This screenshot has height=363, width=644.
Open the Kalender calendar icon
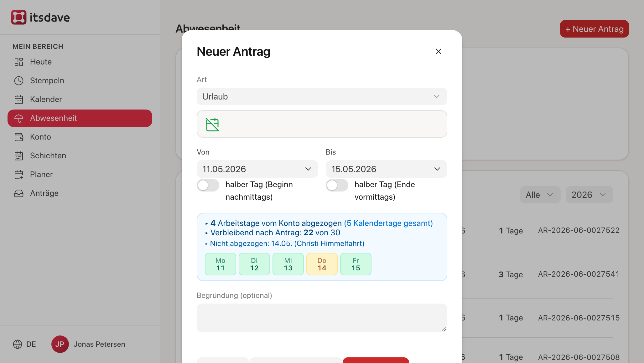coord(19,100)
